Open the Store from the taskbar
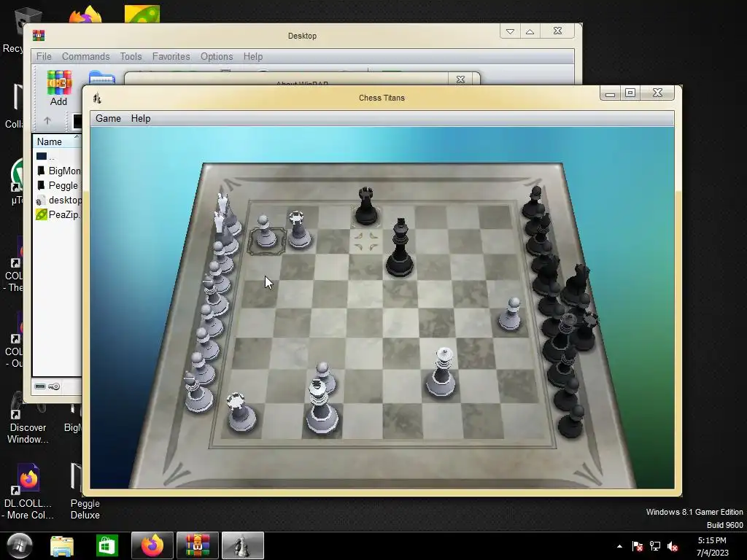This screenshot has width=747, height=560. click(x=107, y=545)
